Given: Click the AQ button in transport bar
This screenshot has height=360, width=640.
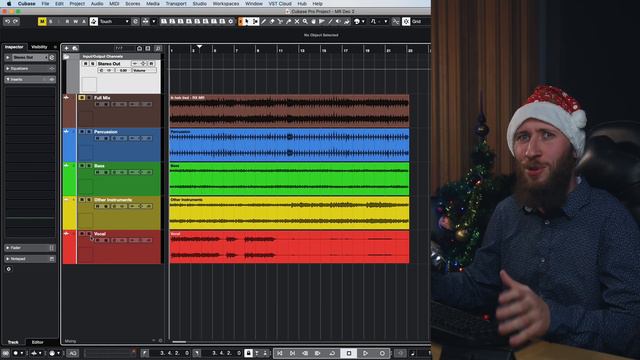Looking at the screenshot, I should 73,353.
